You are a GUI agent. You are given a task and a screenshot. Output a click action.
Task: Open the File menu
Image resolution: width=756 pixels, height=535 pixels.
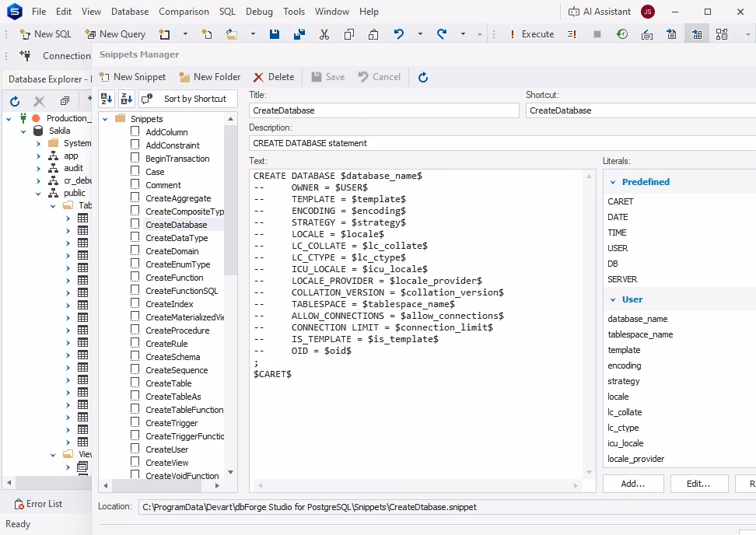[x=39, y=12]
